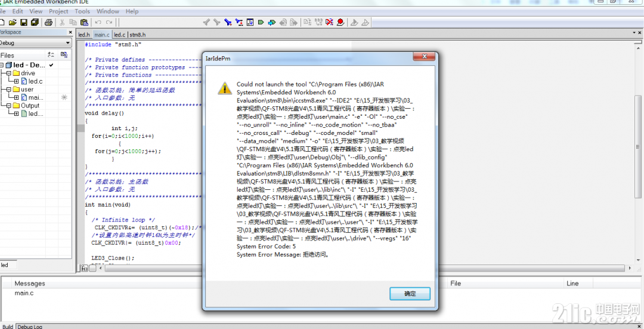
Task: Save the current file via toolbar
Action: tap(24, 22)
